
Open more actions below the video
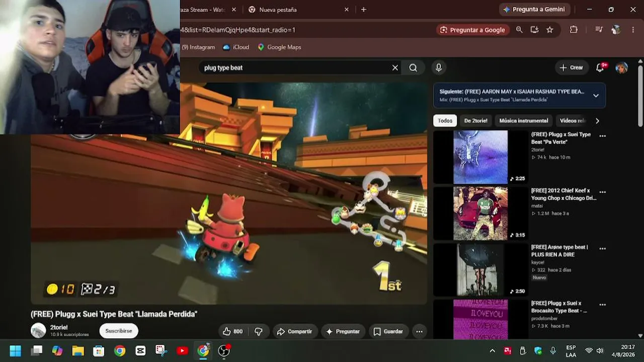pyautogui.click(x=419, y=331)
